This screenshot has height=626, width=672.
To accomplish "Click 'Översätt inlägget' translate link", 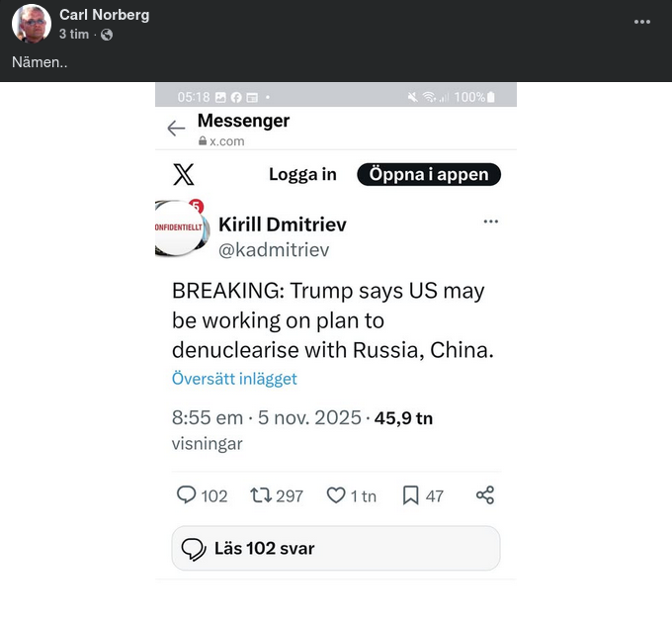I will tap(234, 379).
